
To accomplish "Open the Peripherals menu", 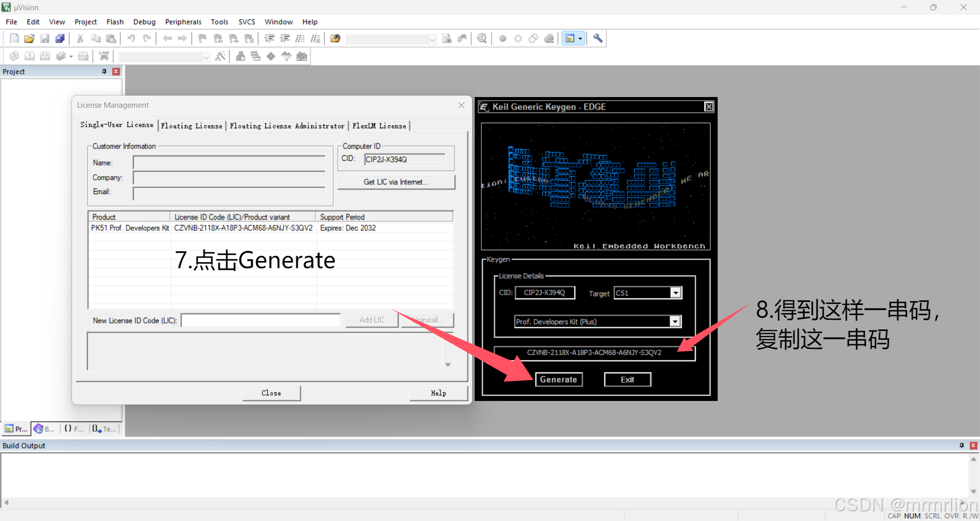I will click(x=183, y=22).
